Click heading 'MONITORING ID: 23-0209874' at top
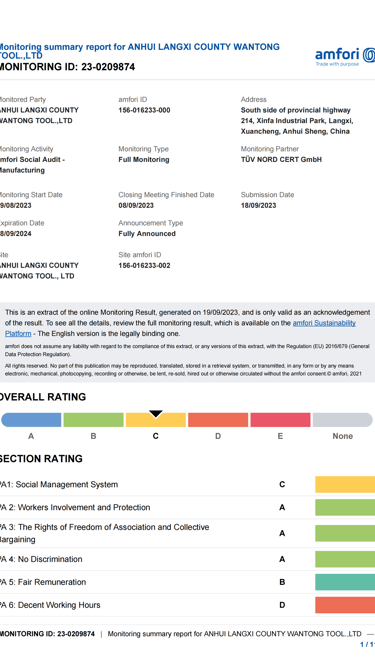The height and width of the screenshot is (660, 375). 67,67
